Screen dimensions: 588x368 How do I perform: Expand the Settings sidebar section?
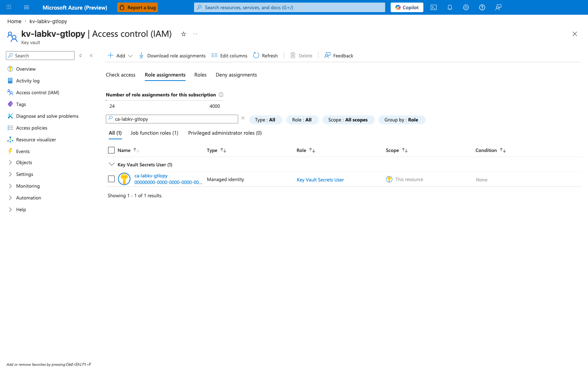point(10,174)
